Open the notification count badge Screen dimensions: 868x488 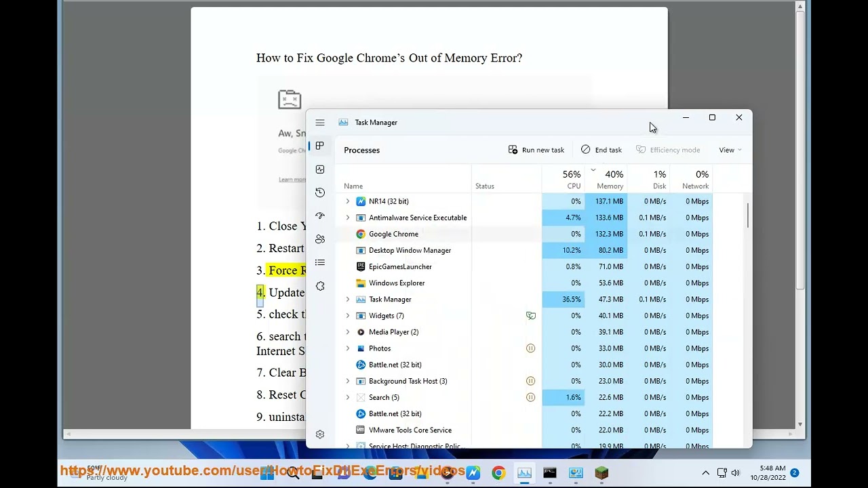794,473
